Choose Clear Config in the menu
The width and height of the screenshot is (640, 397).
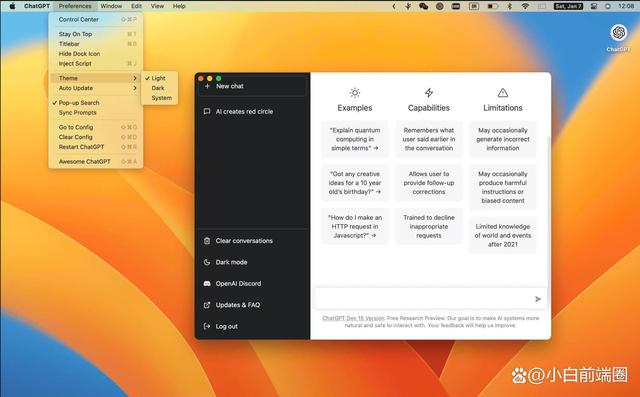coord(96,137)
